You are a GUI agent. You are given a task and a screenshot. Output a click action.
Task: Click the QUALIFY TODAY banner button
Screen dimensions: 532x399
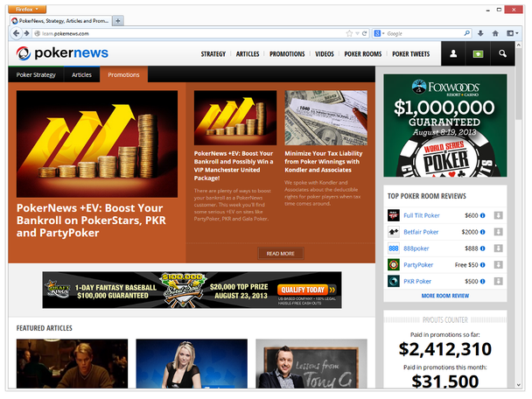point(303,290)
